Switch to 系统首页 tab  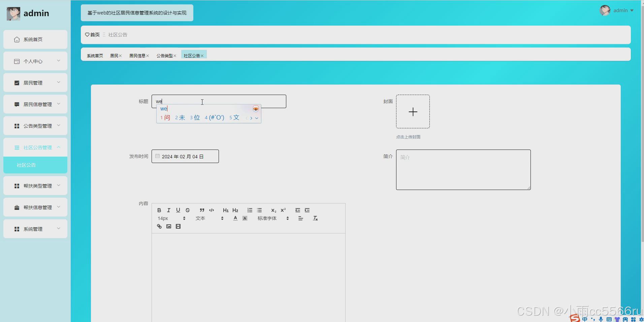95,56
